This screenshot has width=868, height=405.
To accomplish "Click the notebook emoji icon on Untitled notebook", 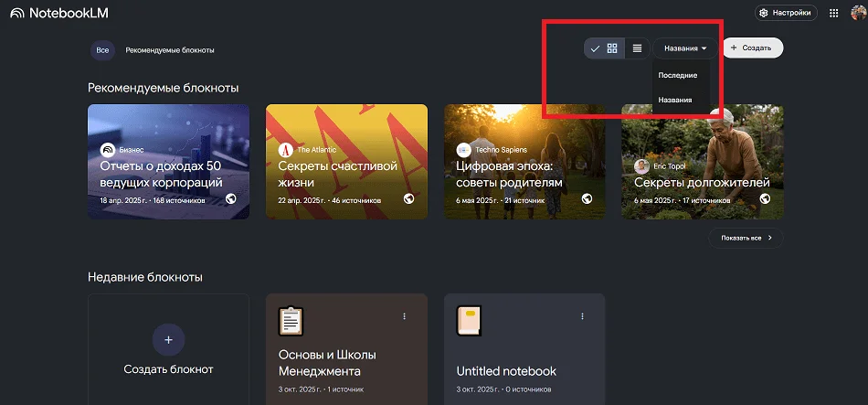I will (x=469, y=321).
